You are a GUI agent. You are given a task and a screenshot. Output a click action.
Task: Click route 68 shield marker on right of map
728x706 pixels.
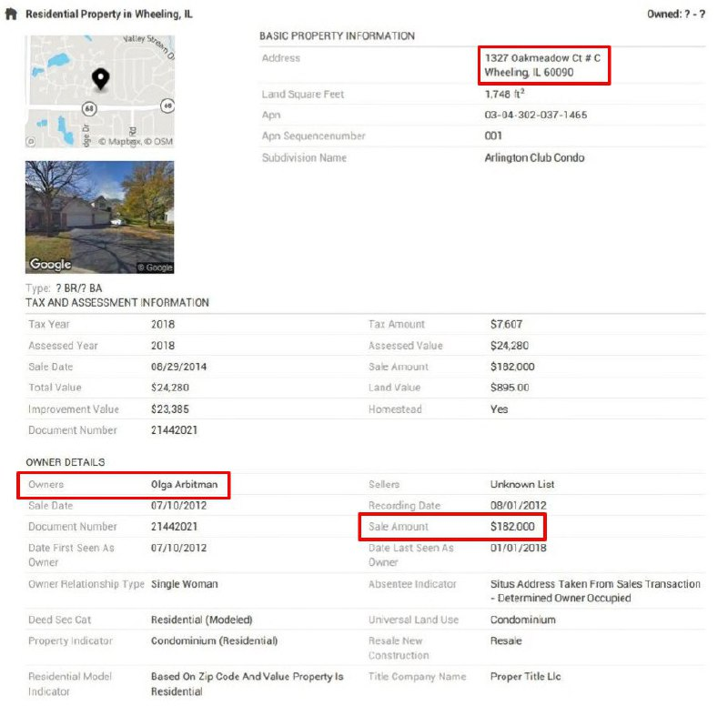[x=167, y=106]
